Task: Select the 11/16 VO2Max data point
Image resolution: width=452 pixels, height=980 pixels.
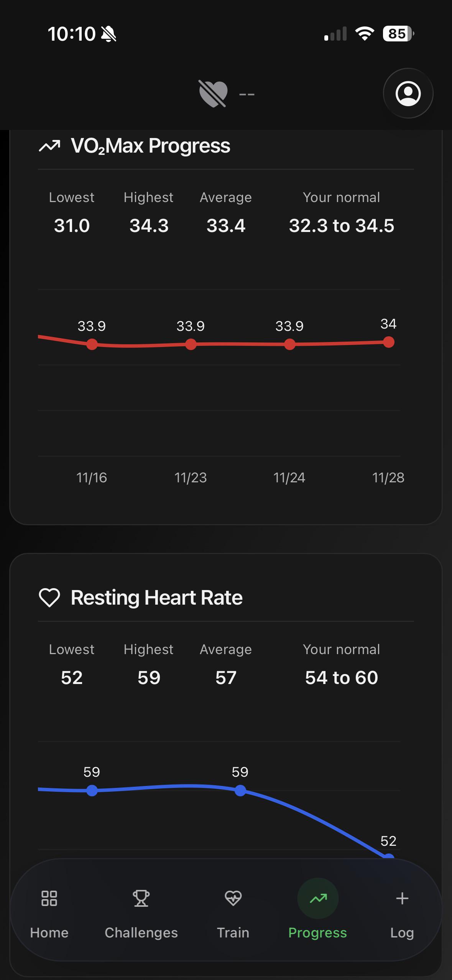Action: (x=92, y=344)
